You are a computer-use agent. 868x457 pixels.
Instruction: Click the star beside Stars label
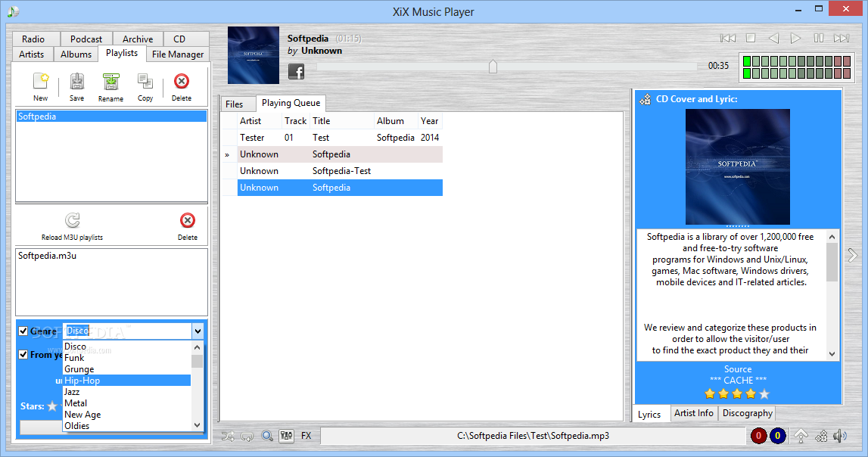(x=52, y=406)
